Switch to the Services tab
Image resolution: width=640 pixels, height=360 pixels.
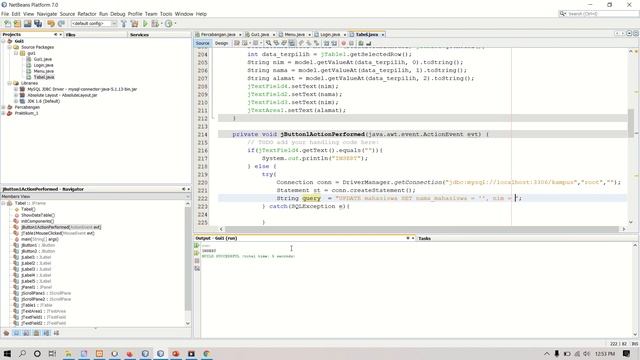(139, 35)
